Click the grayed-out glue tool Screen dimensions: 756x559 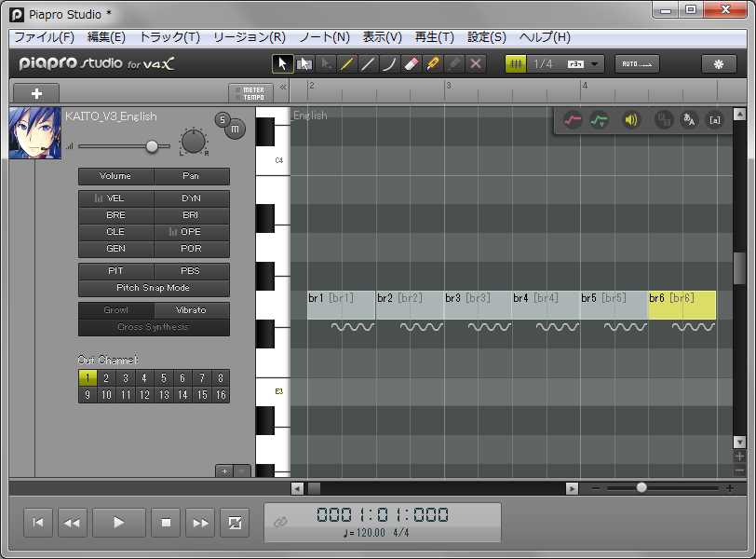453,64
